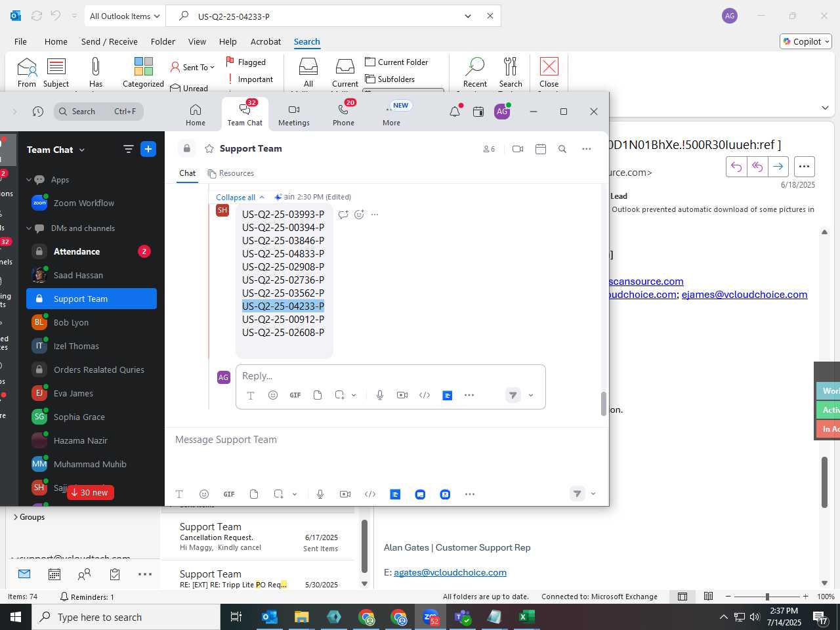
Task: Open formatting tool in Reply box
Action: tap(251, 395)
